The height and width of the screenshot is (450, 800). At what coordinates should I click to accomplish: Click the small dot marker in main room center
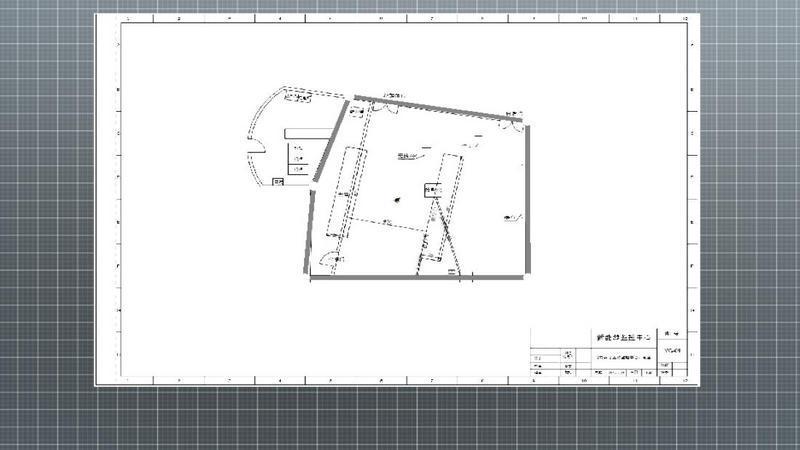398,199
